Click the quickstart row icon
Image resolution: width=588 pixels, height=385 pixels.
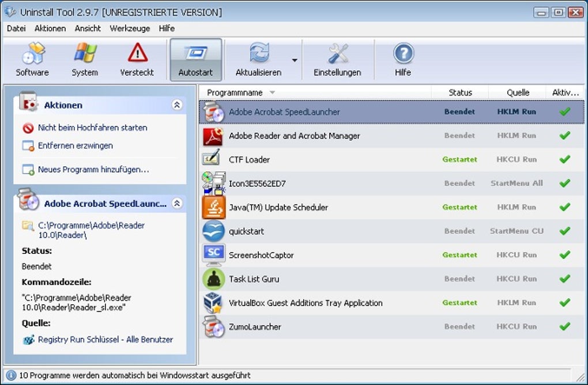coord(213,231)
